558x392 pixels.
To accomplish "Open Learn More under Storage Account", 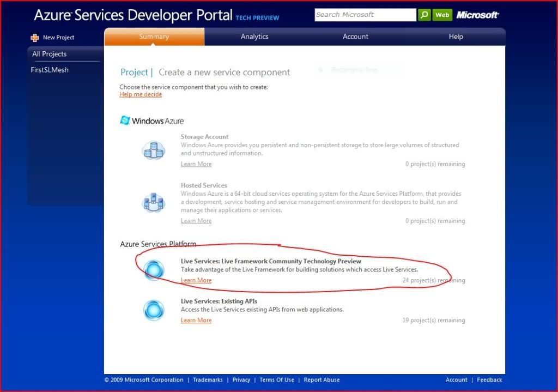I will (196, 164).
